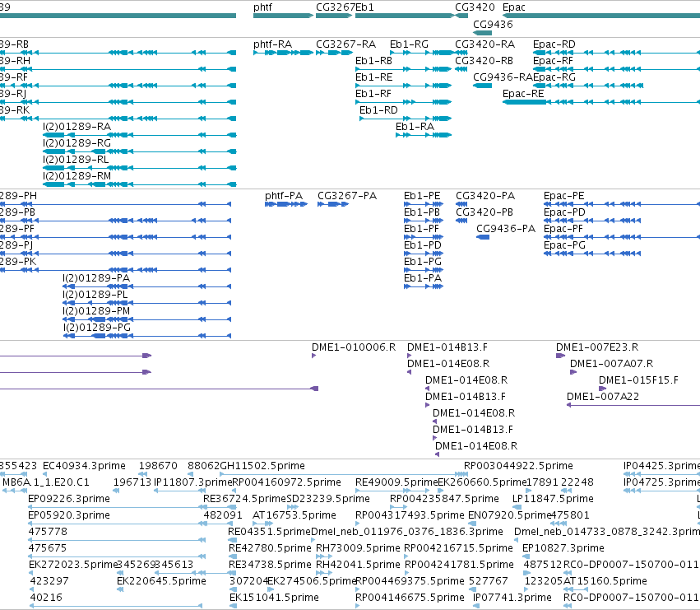Click the EK151041.5prime EST label

pos(274,598)
